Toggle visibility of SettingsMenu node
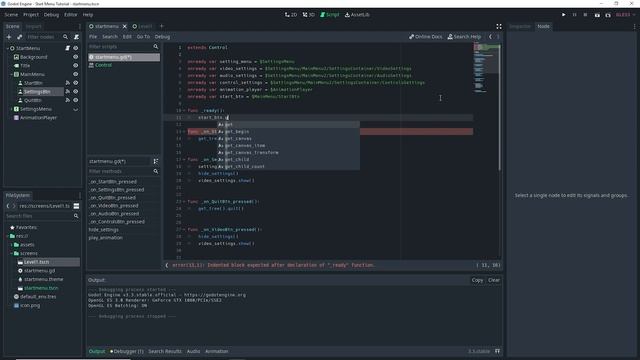Viewport: 640px width, 360px height. pyautogui.click(x=76, y=109)
